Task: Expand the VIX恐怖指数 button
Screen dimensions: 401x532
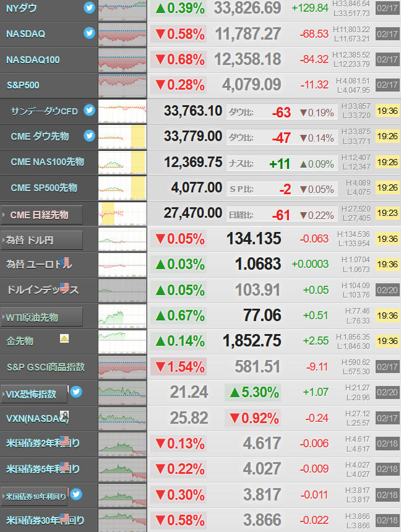Action: coord(34,394)
